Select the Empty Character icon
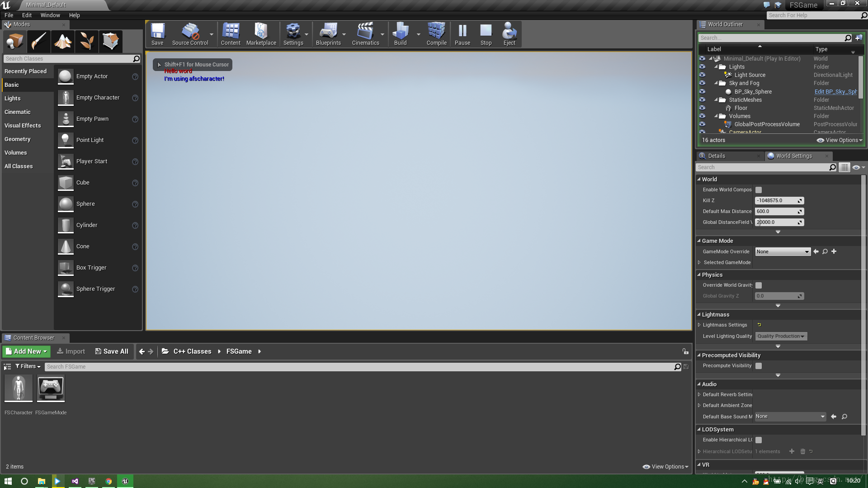 coord(66,98)
